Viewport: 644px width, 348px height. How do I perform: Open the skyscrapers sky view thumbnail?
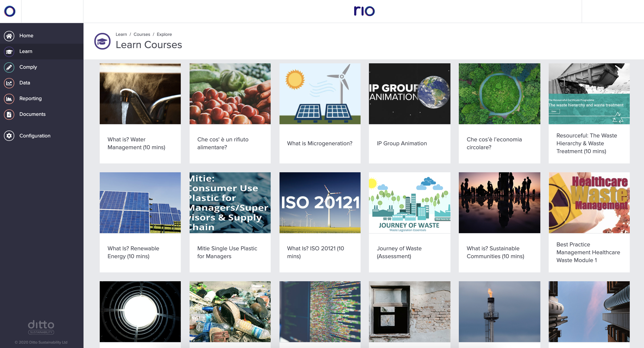[589, 312]
